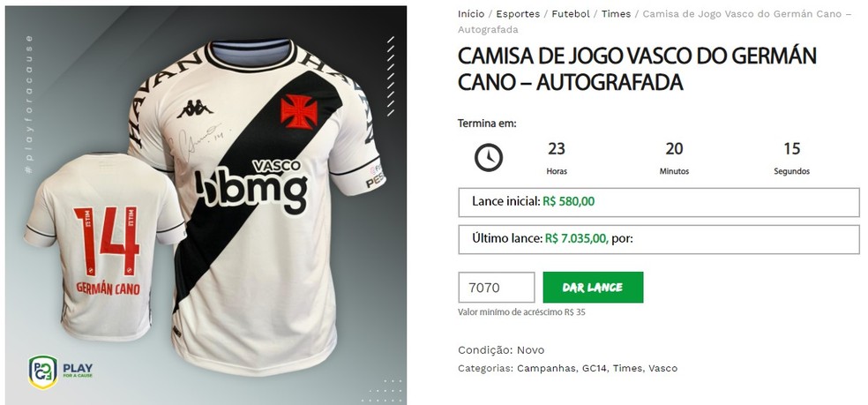This screenshot has width=868, height=405.
Task: Click the clock countdown icon
Action: coord(489,158)
